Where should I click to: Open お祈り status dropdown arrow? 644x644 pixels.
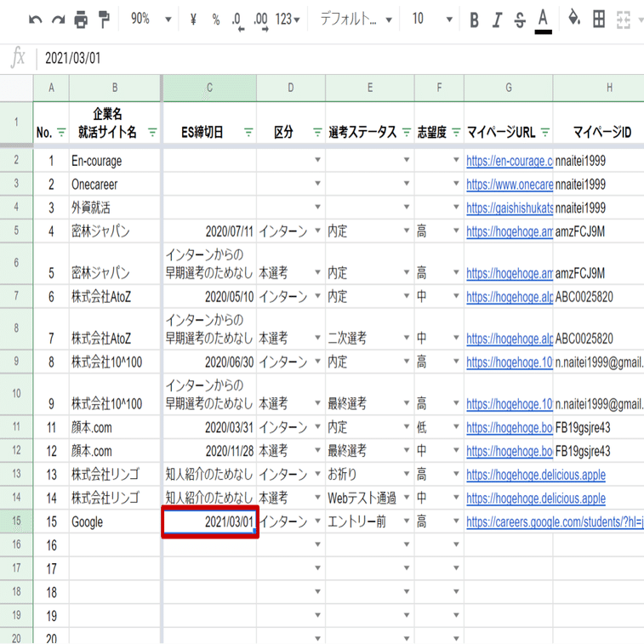coord(407,474)
